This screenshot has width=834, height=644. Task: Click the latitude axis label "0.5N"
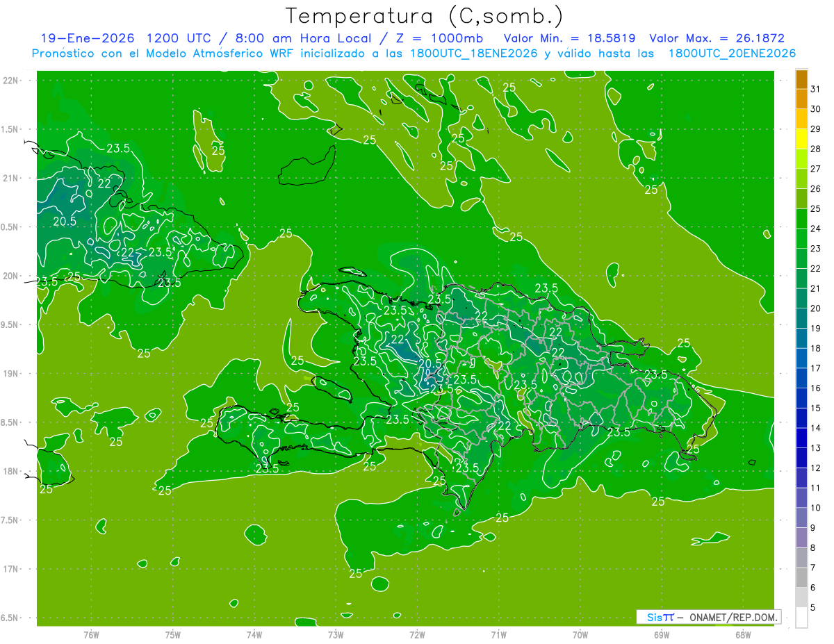[x=10, y=227]
